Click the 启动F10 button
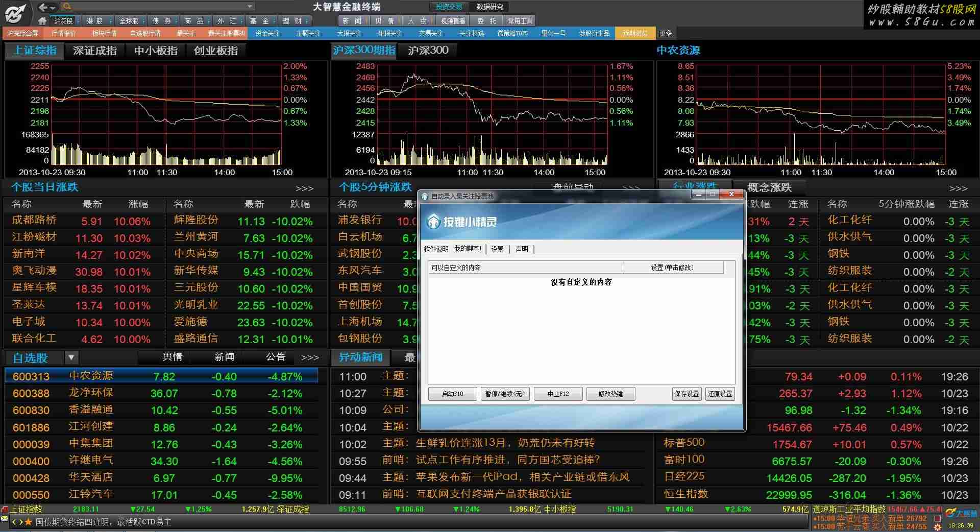Image resolution: width=980 pixels, height=532 pixels. (453, 394)
